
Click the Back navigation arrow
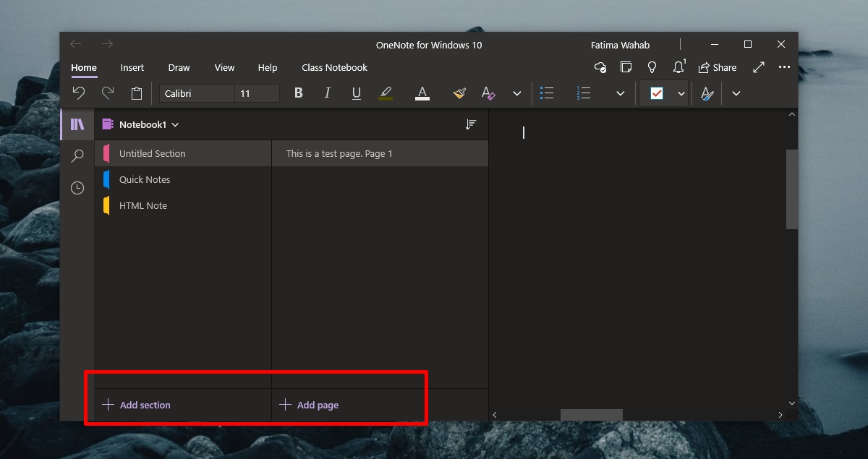(75, 44)
